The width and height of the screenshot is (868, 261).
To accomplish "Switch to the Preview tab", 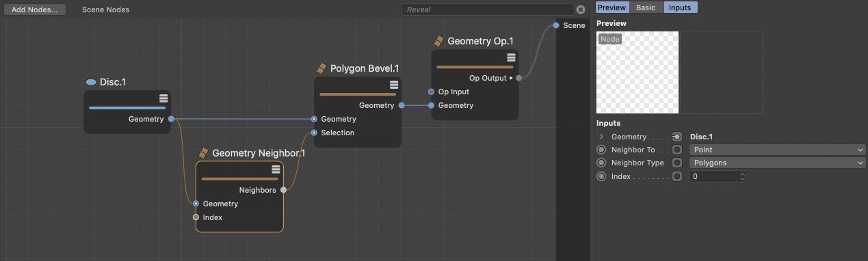I will (x=611, y=8).
